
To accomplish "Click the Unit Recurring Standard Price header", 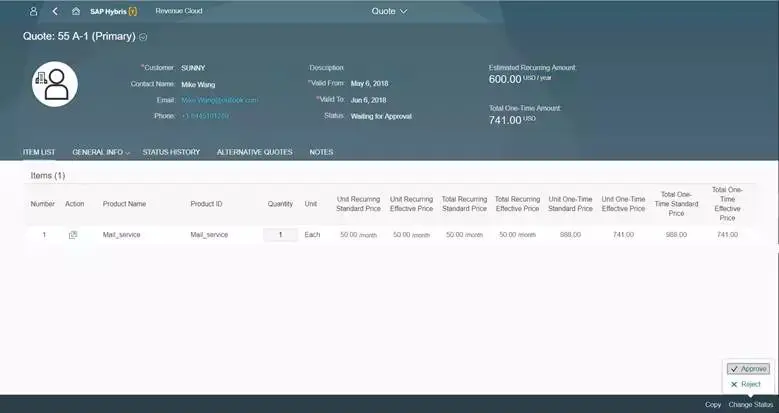I will [x=358, y=204].
